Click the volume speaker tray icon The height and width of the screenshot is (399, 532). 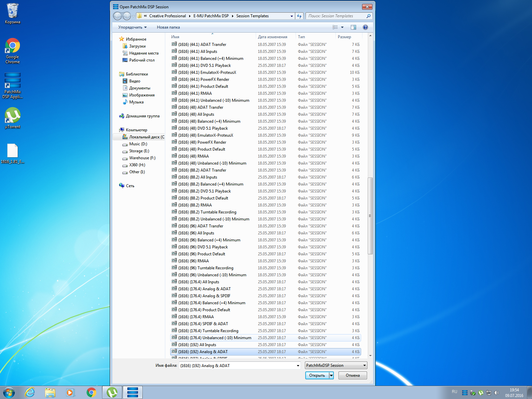tap(497, 393)
